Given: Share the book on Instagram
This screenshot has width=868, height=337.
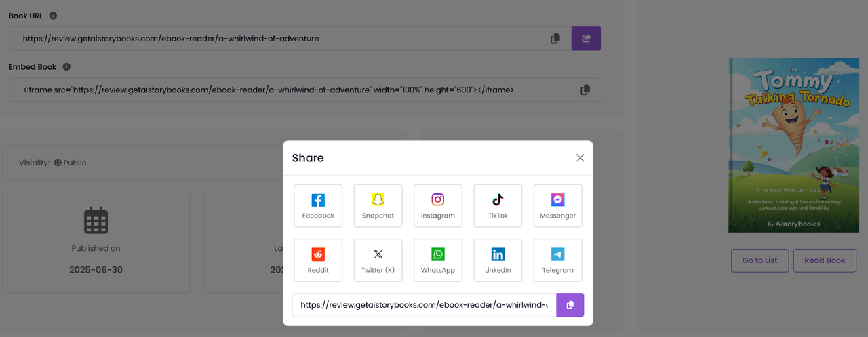Looking at the screenshot, I should (x=438, y=206).
